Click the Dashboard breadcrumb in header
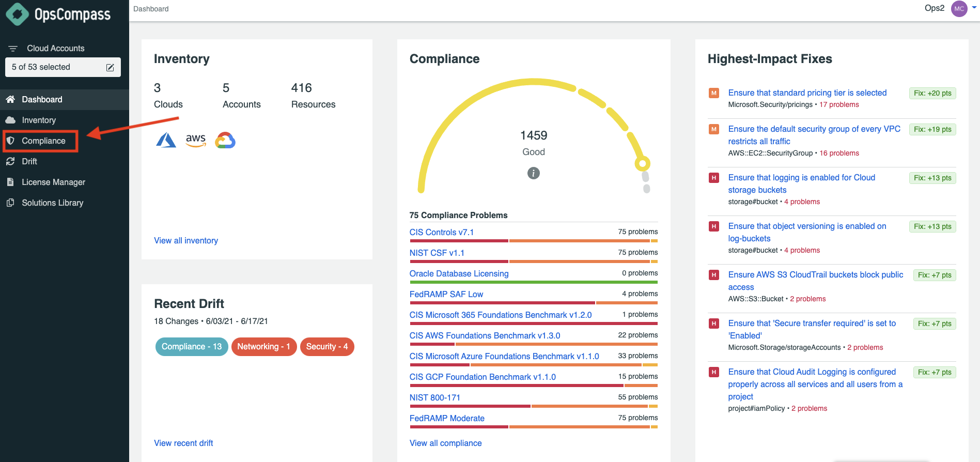Screen dimensions: 980x462 coord(151,9)
